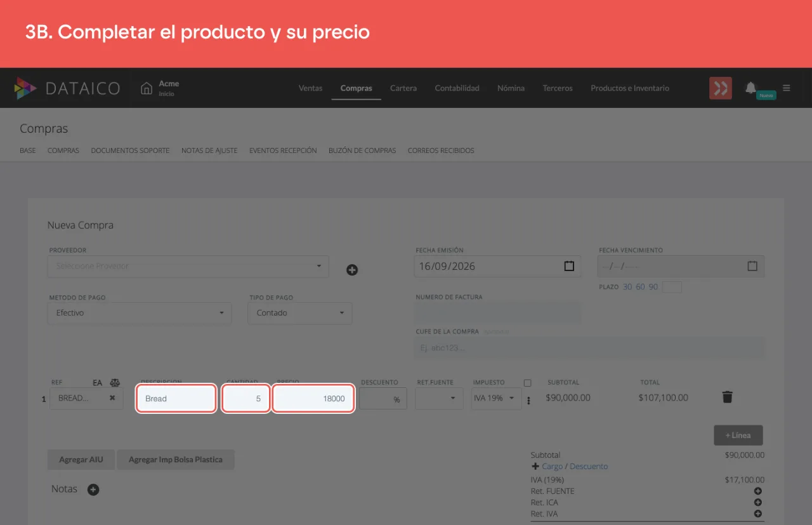This screenshot has height=525, width=812.
Task: Open the Nómina menu
Action: click(x=511, y=88)
